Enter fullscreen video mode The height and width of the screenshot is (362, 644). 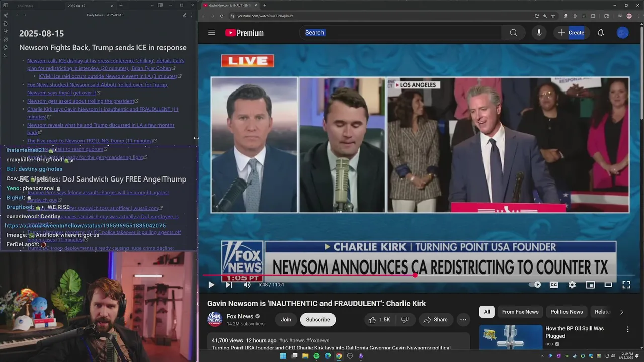pyautogui.click(x=626, y=285)
